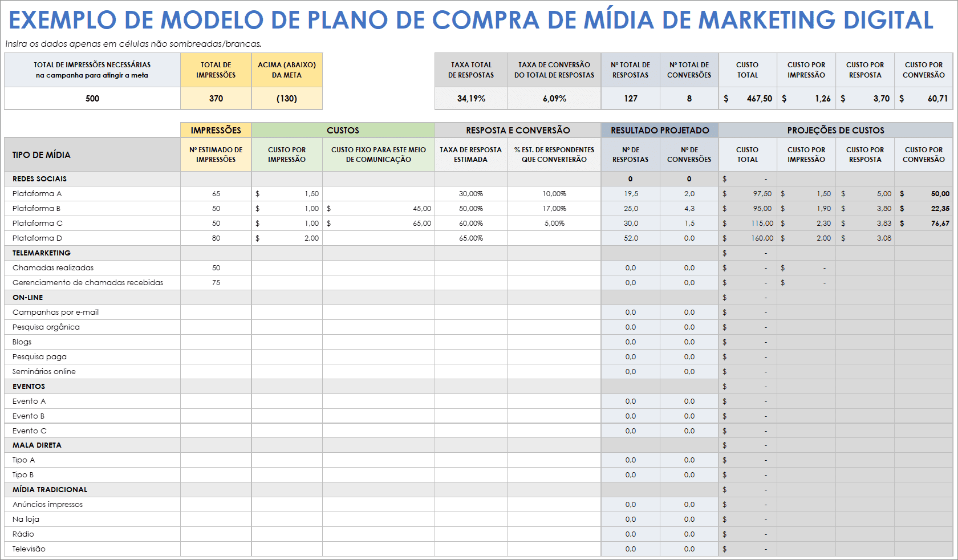
Task: Select overall total cost 467,50
Action: pos(748,99)
